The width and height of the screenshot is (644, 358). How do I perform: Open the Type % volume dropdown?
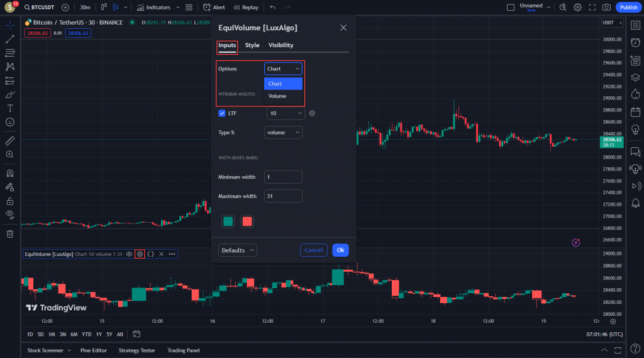(283, 132)
